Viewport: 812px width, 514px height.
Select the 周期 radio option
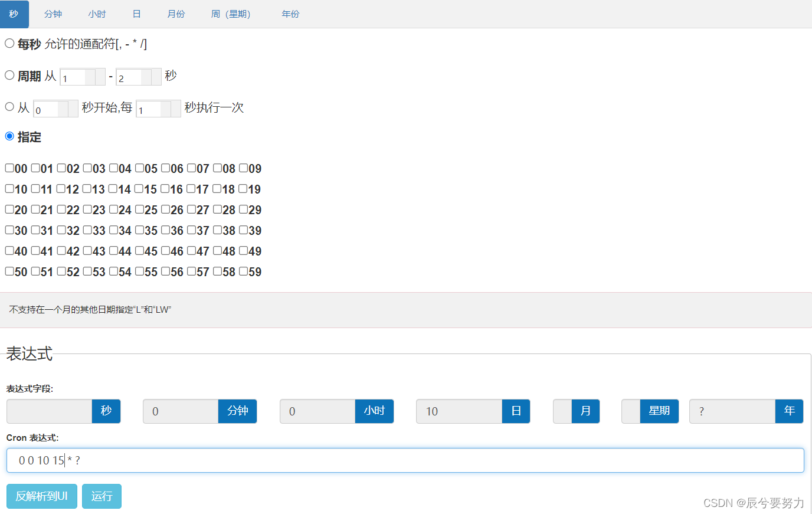9,75
